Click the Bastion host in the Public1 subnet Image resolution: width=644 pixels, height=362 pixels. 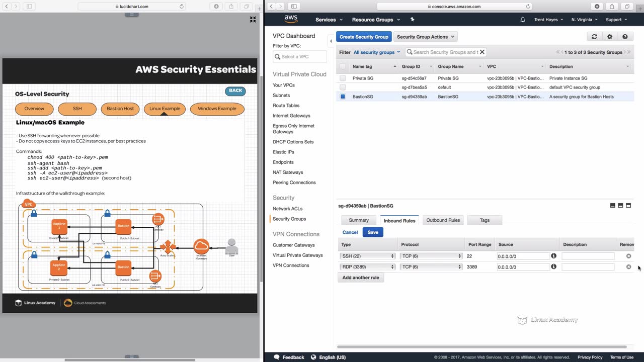coord(123,227)
